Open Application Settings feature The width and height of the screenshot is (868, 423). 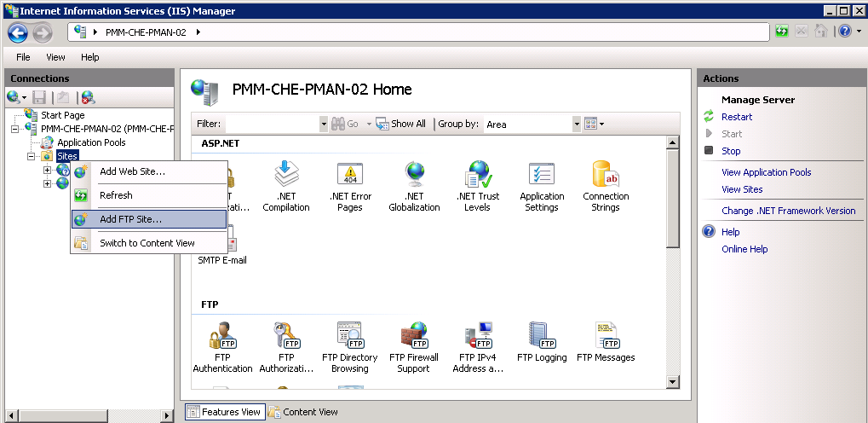point(542,186)
